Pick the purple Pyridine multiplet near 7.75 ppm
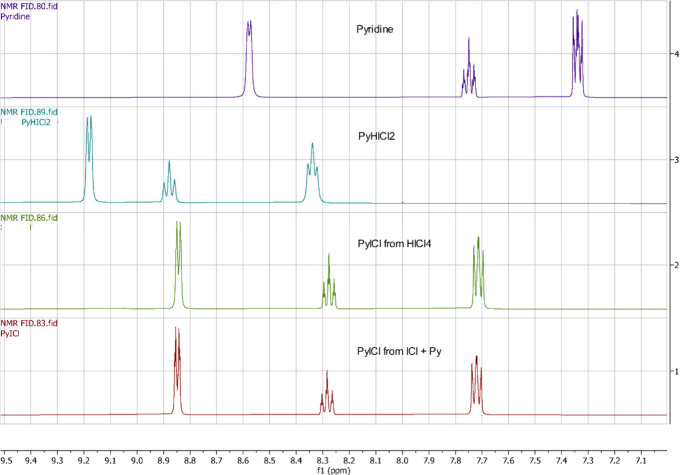The image size is (680, 475). pyautogui.click(x=469, y=68)
